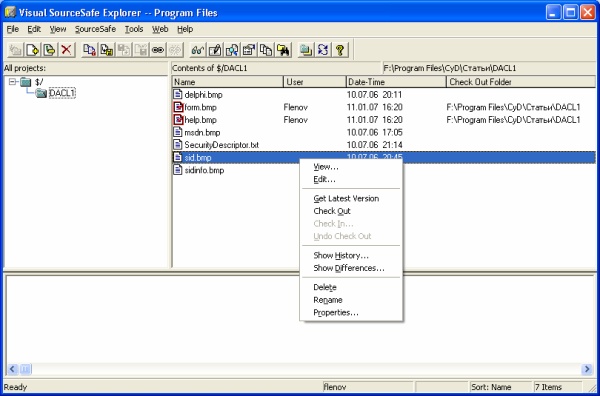Open the Web menu
The height and width of the screenshot is (396, 600).
[x=160, y=29]
